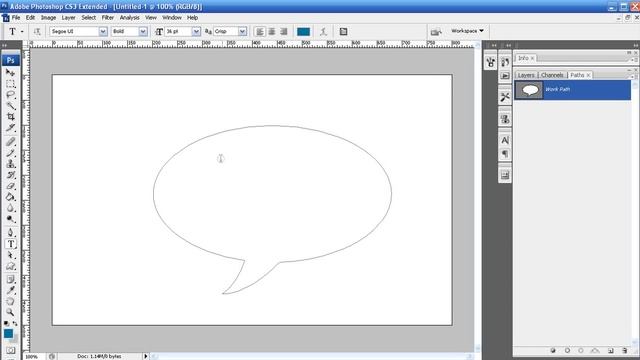Make work path from selection
The height and width of the screenshot is (360, 640).
coord(595,351)
